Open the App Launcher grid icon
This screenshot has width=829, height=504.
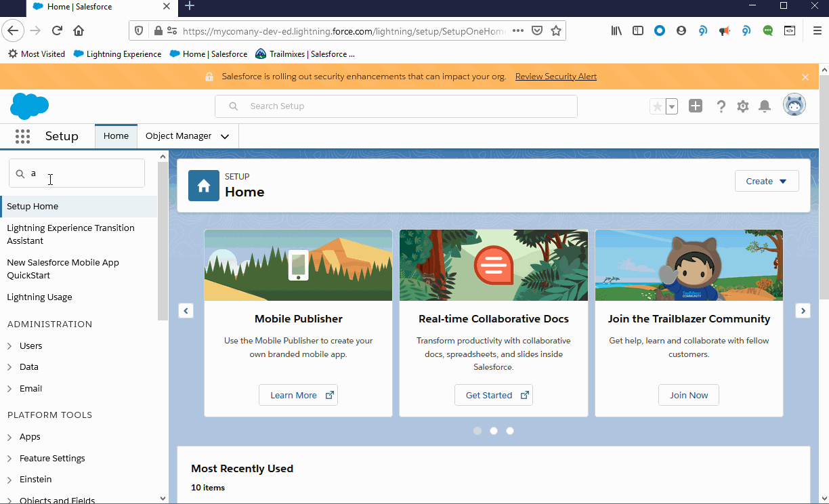[22, 136]
